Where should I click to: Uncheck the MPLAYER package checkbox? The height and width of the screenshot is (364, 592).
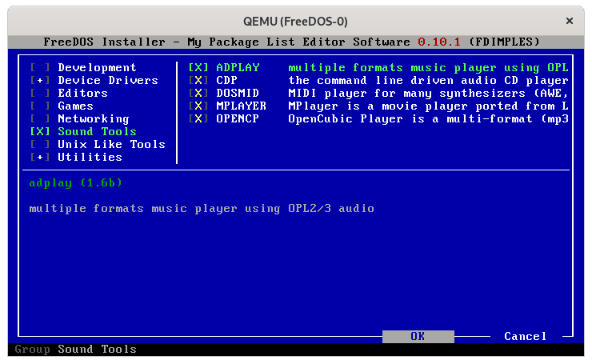point(198,106)
